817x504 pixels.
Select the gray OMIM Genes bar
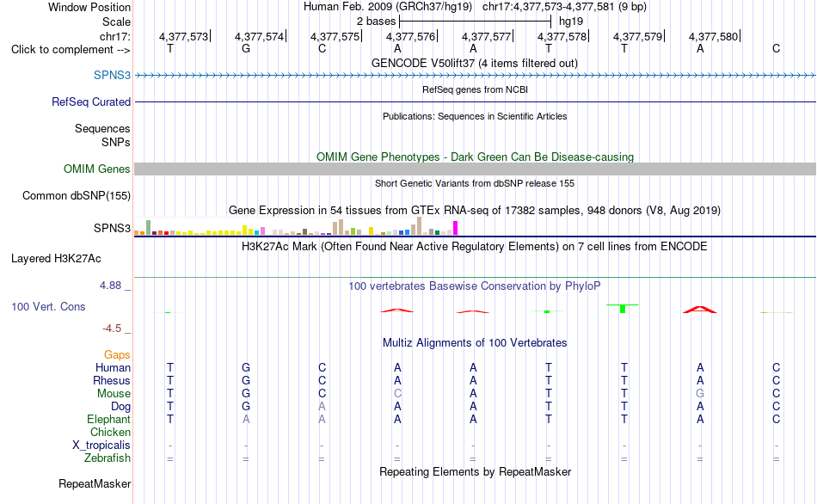pos(476,169)
